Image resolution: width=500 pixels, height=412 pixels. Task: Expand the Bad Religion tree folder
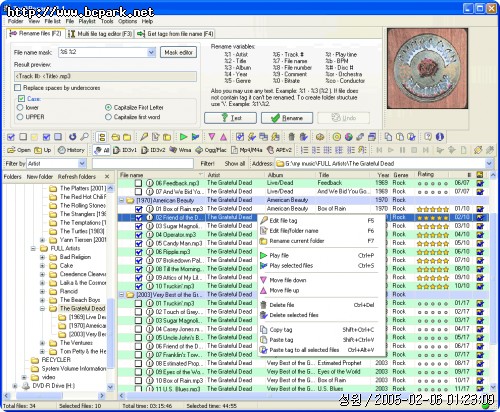(x=42, y=257)
